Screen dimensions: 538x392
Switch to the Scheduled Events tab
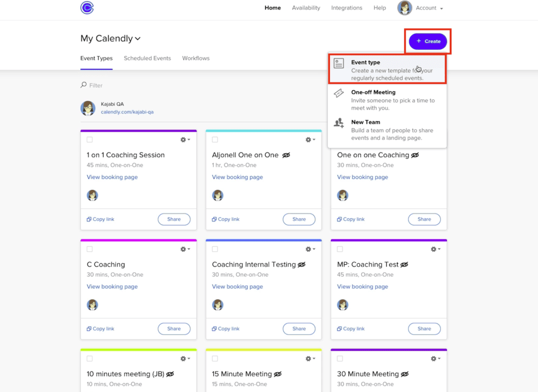[147, 58]
